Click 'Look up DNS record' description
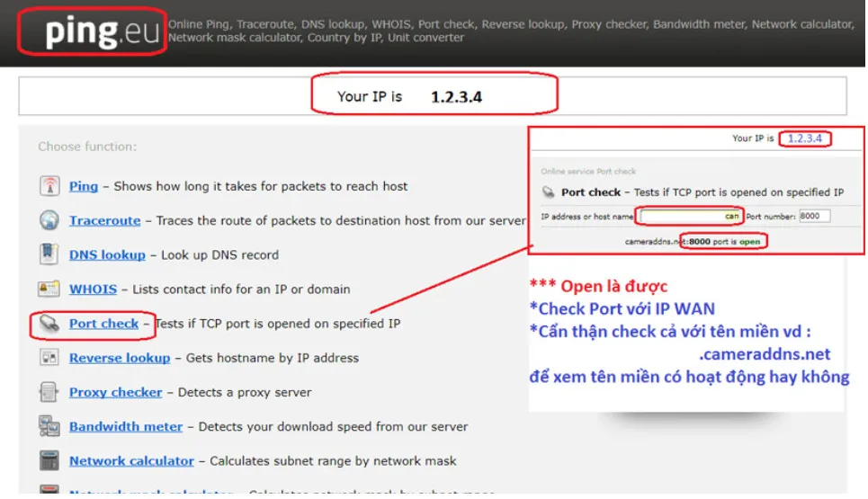 [219, 255]
